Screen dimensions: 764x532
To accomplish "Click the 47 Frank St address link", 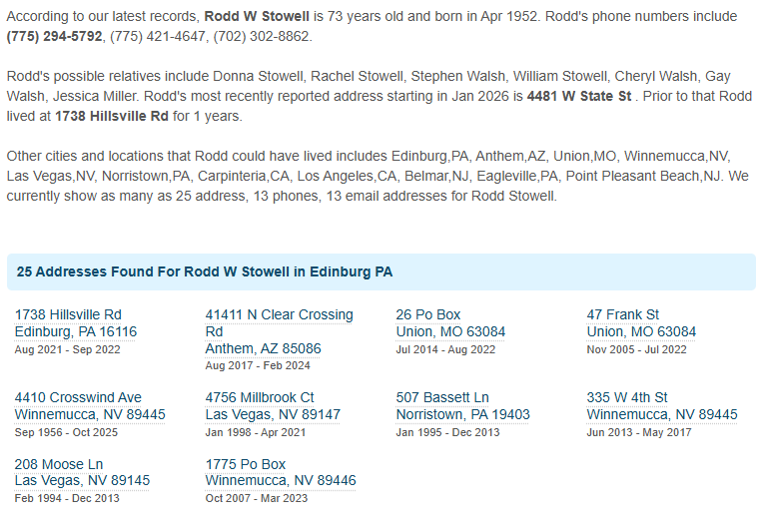I will [623, 315].
